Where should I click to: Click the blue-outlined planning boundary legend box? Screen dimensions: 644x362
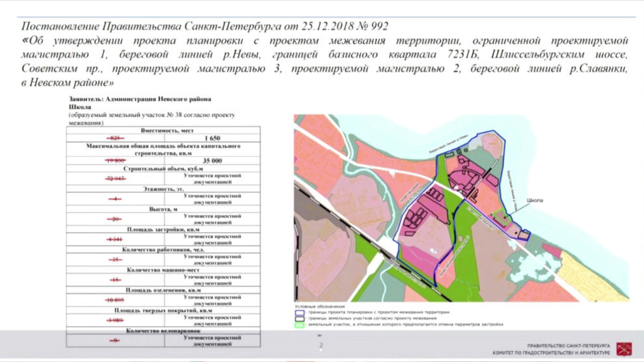[299, 313]
